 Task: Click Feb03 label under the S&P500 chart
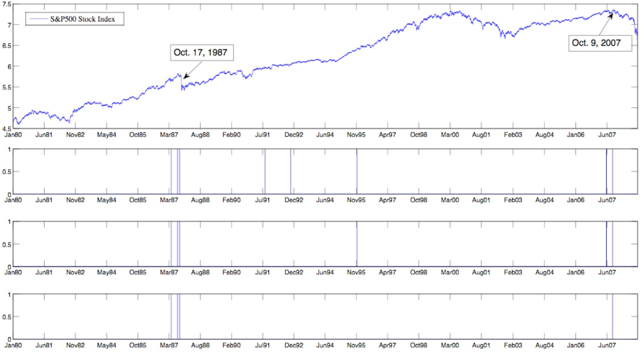click(x=513, y=135)
